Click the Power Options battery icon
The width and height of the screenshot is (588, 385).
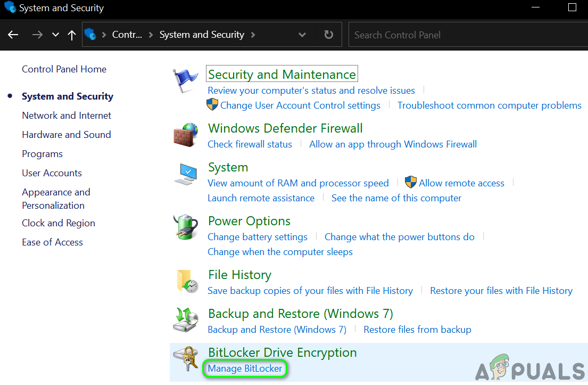tap(185, 227)
